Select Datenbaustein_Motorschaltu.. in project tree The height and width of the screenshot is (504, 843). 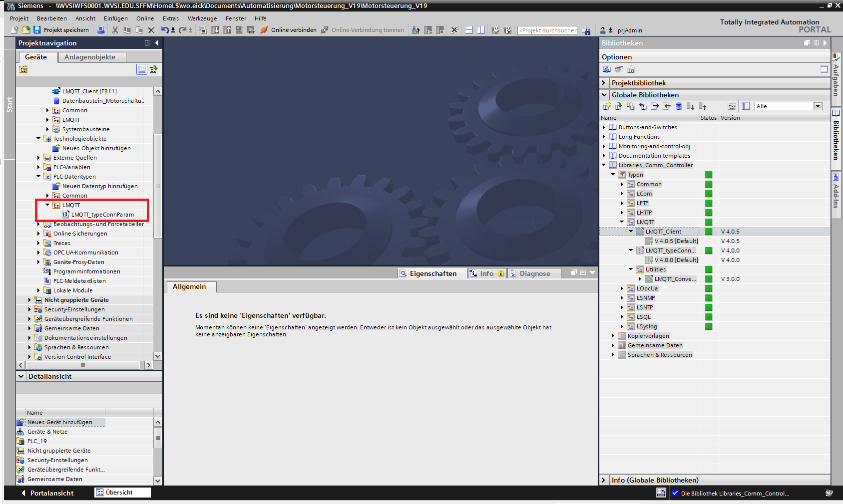tap(103, 101)
